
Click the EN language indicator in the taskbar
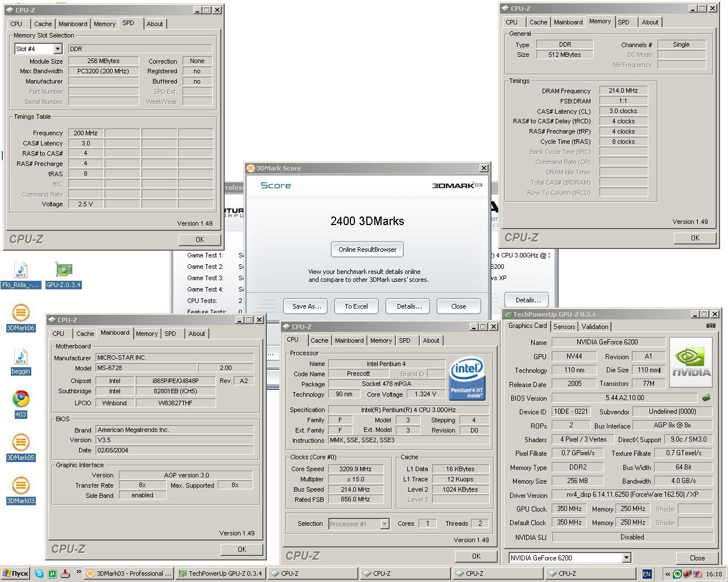point(647,574)
